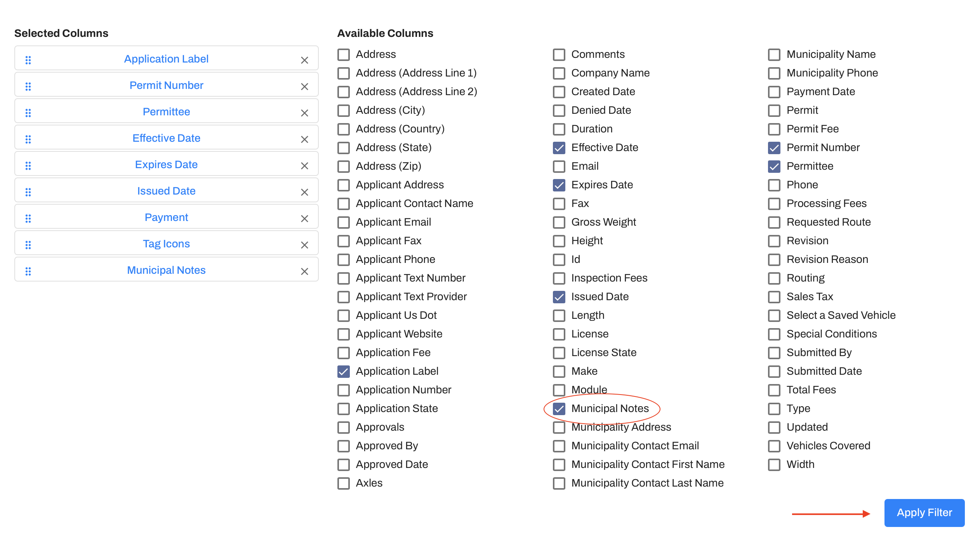Screen dimensions: 980x539
Task: Enable the Municipality Name checkbox
Action: coord(774,54)
